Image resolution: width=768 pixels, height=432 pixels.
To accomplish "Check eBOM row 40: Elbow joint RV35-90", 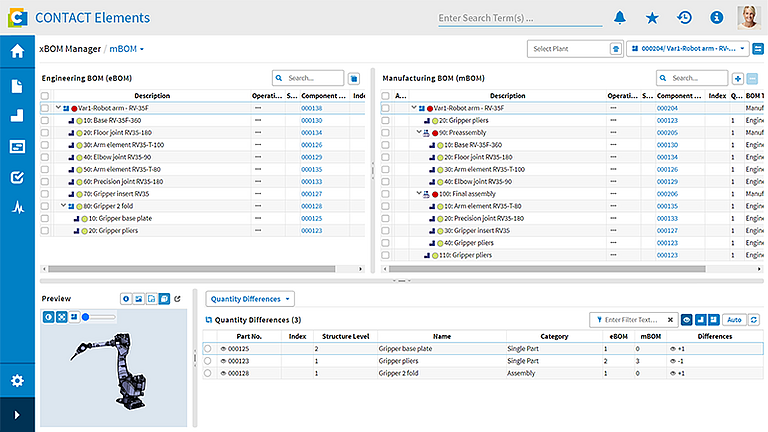I will tap(45, 157).
